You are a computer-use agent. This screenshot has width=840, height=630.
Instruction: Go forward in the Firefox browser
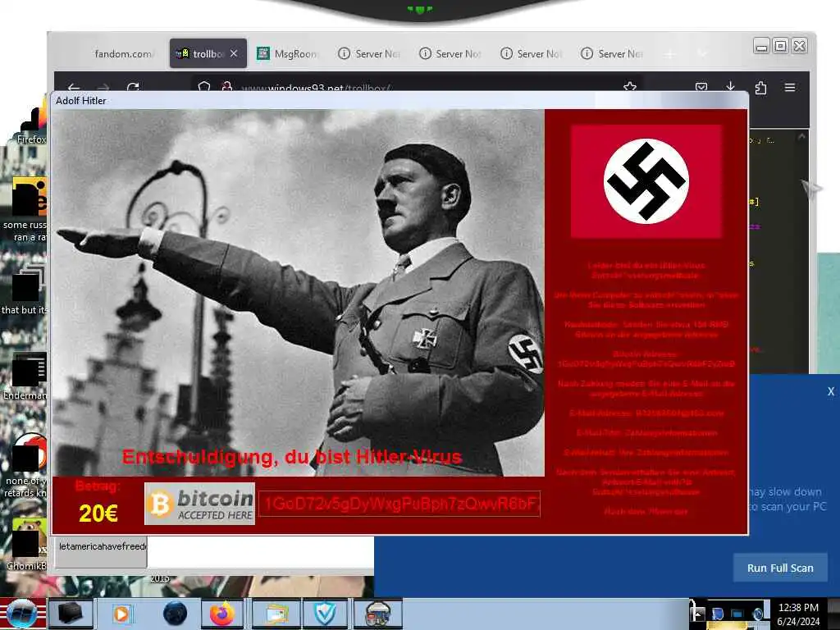click(103, 87)
